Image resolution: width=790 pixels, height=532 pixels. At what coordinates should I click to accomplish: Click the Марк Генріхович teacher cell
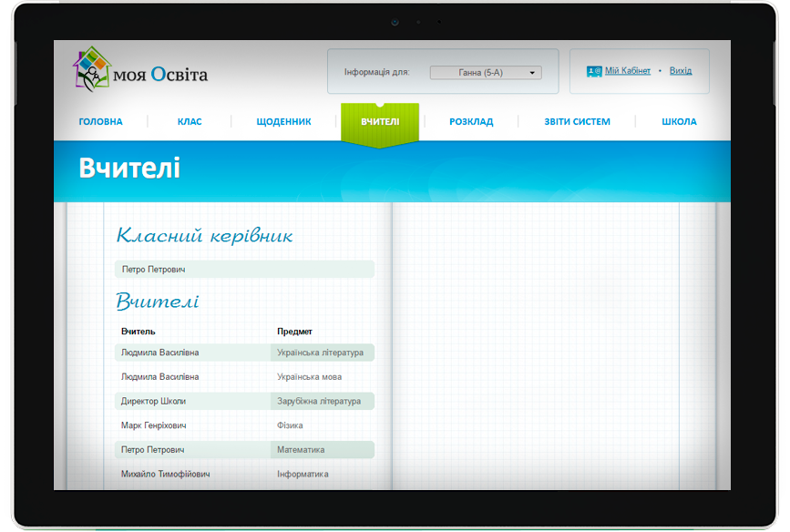[x=153, y=425]
